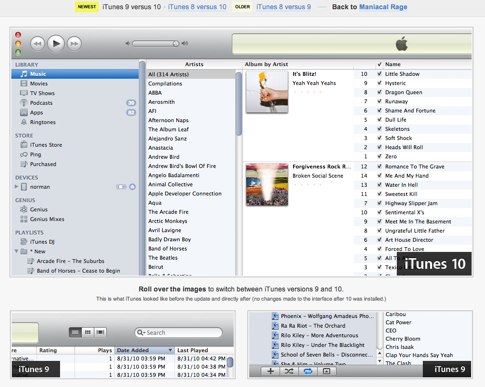Select Music in the Library sidebar

75,74
